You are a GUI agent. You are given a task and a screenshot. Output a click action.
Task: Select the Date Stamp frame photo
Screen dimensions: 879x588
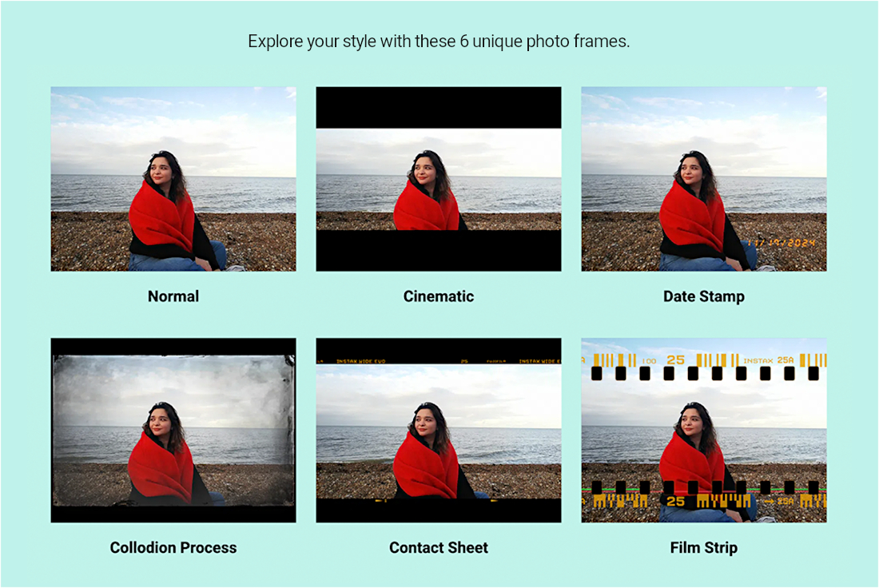(703, 179)
